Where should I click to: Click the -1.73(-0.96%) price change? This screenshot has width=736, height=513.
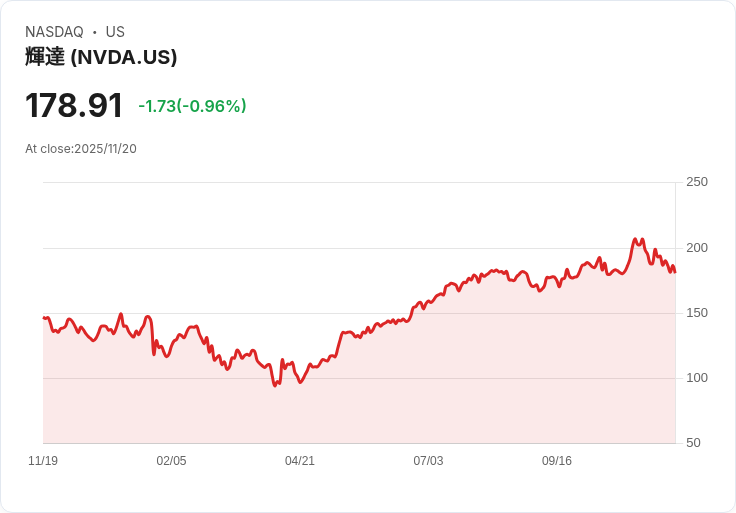pyautogui.click(x=192, y=106)
